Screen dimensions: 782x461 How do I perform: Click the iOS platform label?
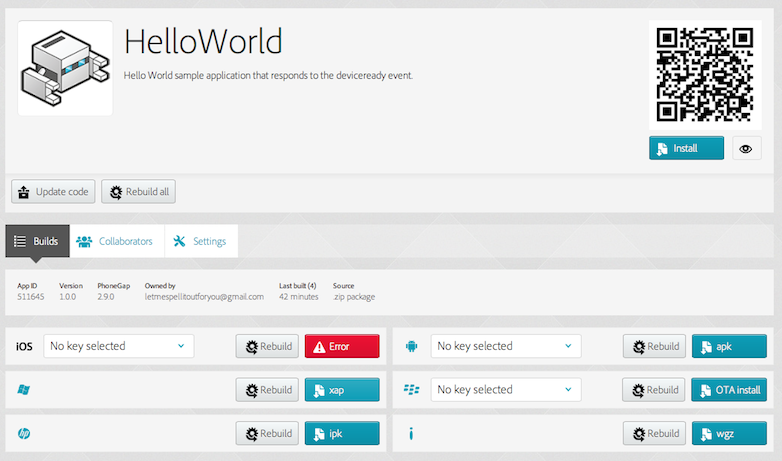coord(24,346)
